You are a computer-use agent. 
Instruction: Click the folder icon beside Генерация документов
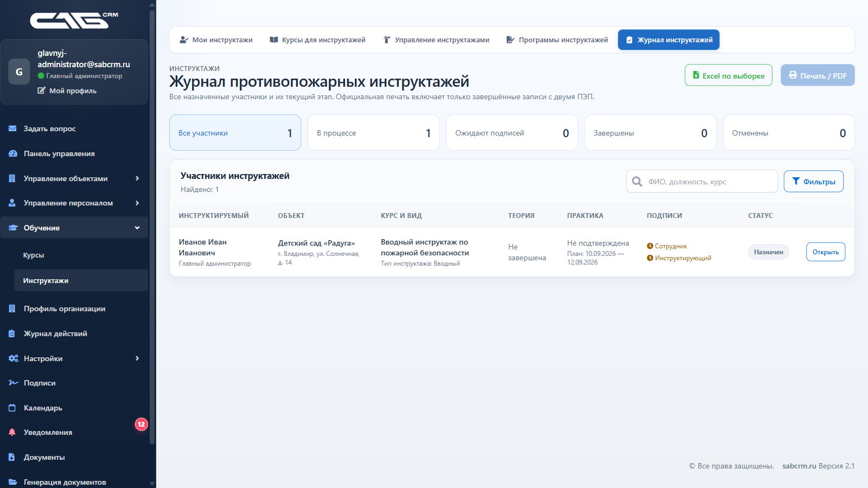pyautogui.click(x=12, y=482)
